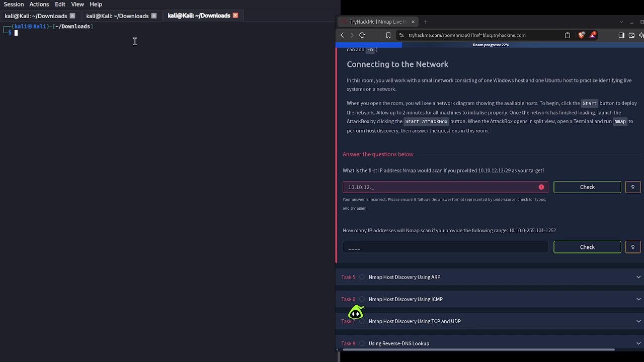Reload the TryHackMe page
The height and width of the screenshot is (362, 644).
[362, 35]
